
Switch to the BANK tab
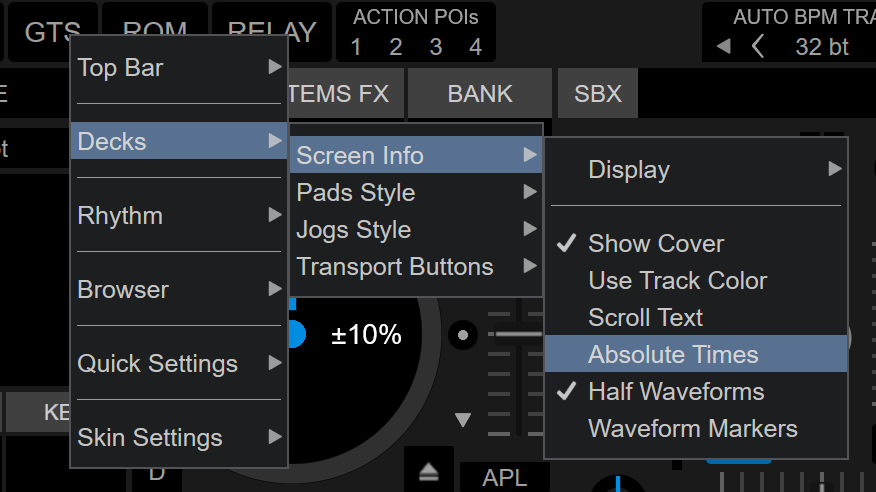tap(480, 94)
